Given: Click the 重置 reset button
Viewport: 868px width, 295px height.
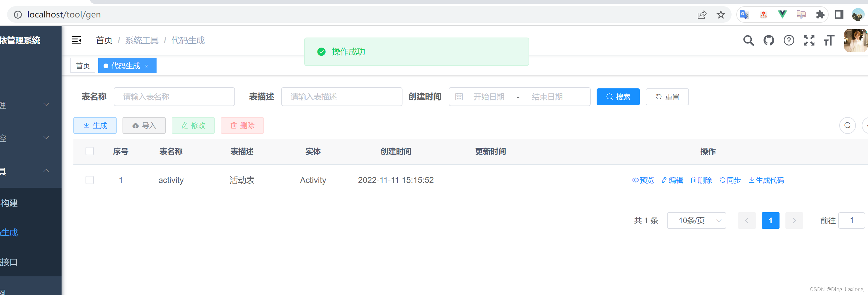Looking at the screenshot, I should [667, 97].
